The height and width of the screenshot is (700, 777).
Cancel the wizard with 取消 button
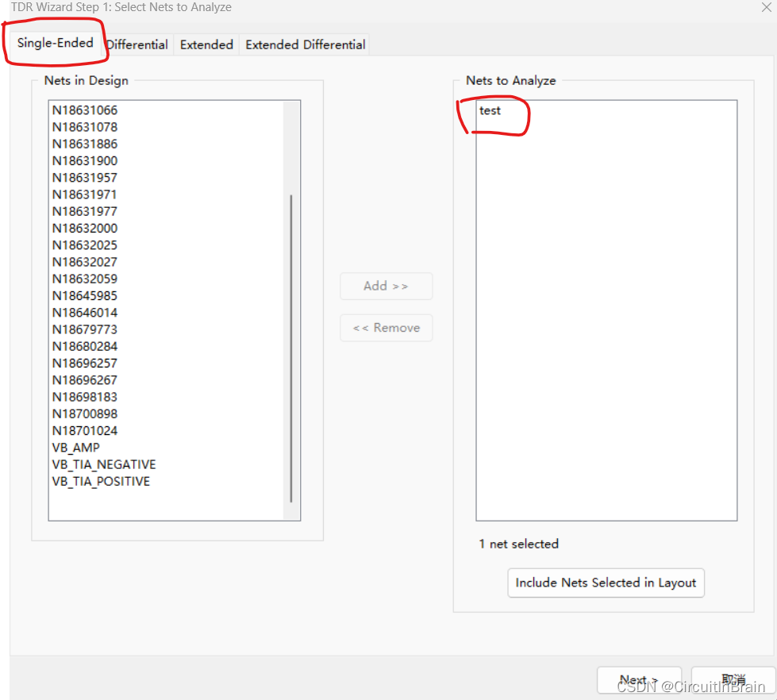click(733, 680)
